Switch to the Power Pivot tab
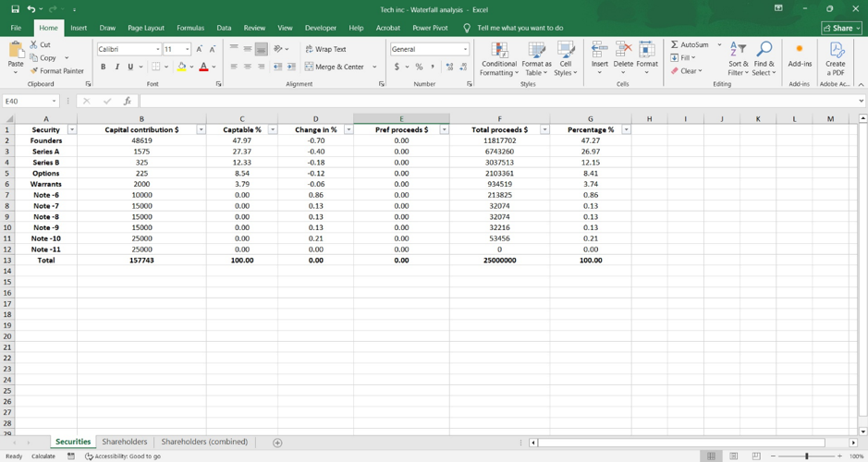This screenshot has height=462, width=868. click(430, 28)
